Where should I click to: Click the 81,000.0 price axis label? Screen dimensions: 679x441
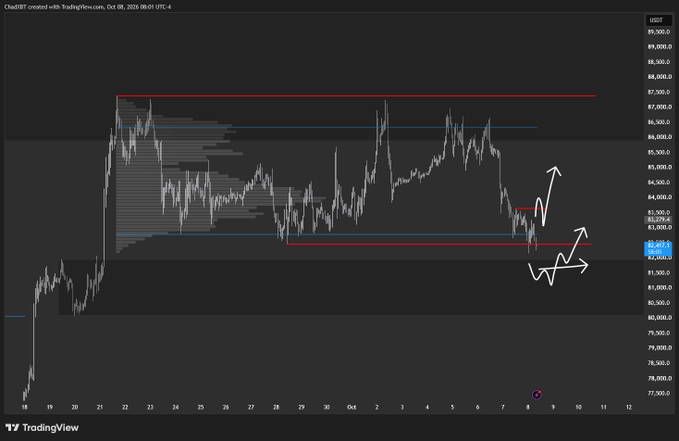click(x=660, y=288)
